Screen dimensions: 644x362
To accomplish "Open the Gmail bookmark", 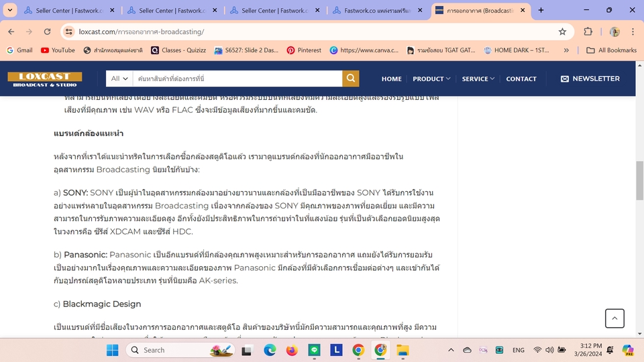I will tap(19, 50).
